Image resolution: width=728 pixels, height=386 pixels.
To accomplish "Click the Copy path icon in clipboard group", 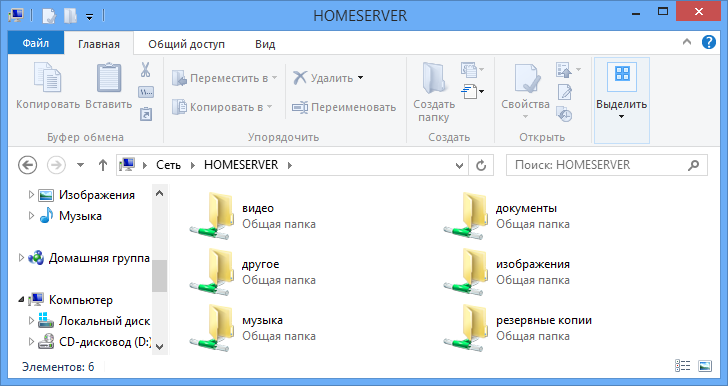I will click(x=146, y=92).
